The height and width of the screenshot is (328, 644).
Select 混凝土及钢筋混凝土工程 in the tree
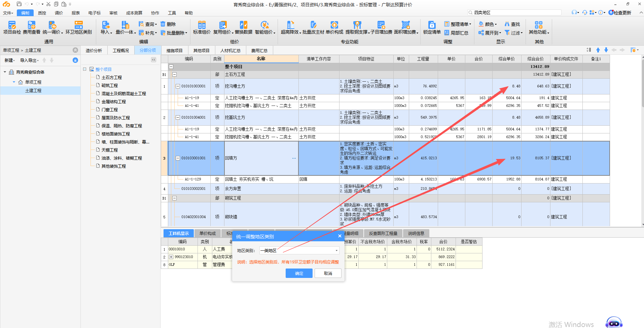[123, 93]
